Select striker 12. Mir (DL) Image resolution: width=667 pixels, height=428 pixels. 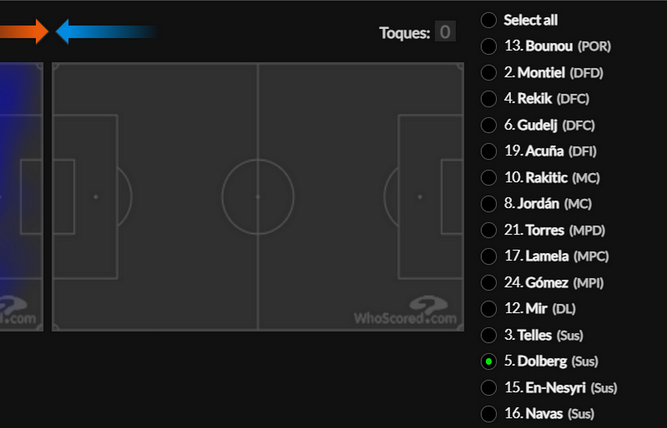tap(489, 309)
